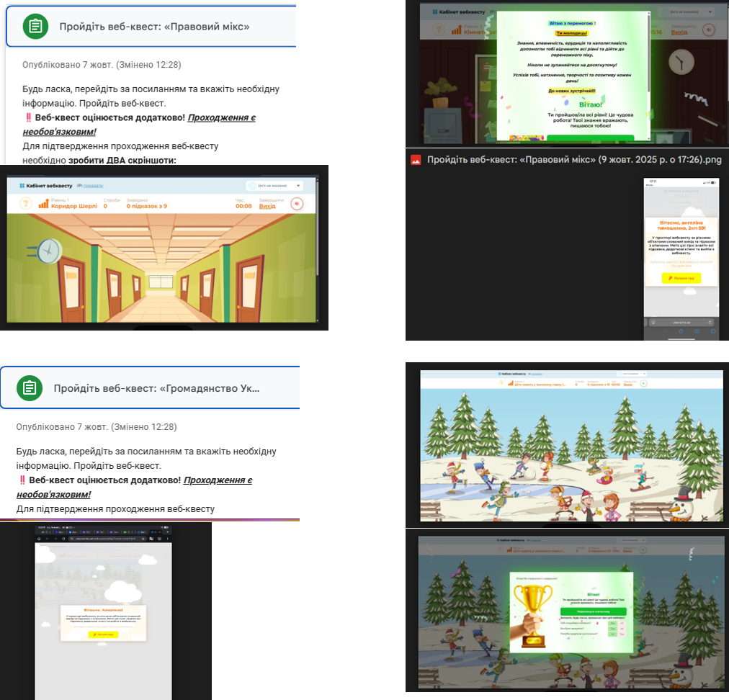Open the user name dropdown in corridor game
729x700 pixels.
pyautogui.click(x=274, y=185)
